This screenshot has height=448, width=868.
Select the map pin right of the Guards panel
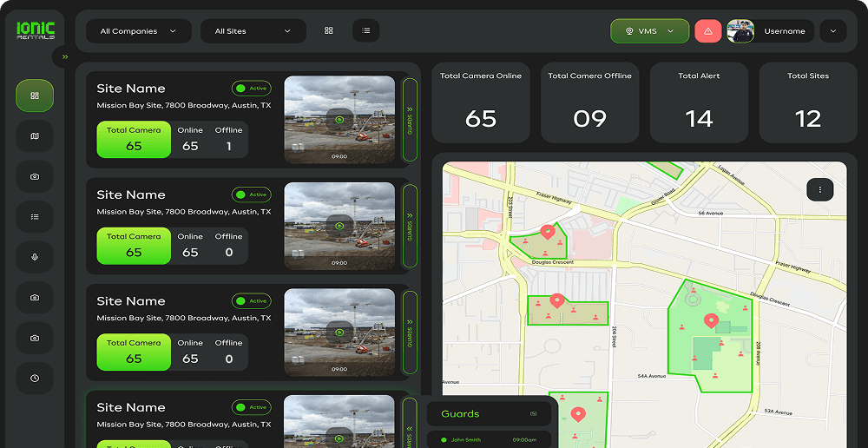pos(578,414)
